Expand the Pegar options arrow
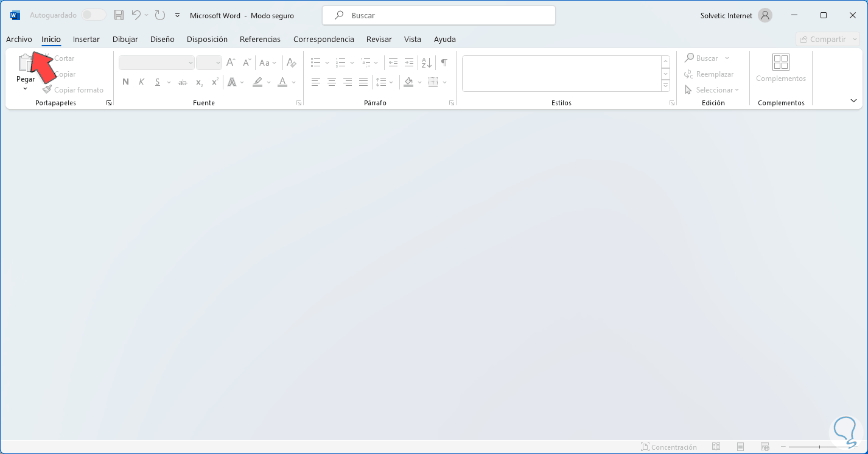This screenshot has height=454, width=868. 26,89
